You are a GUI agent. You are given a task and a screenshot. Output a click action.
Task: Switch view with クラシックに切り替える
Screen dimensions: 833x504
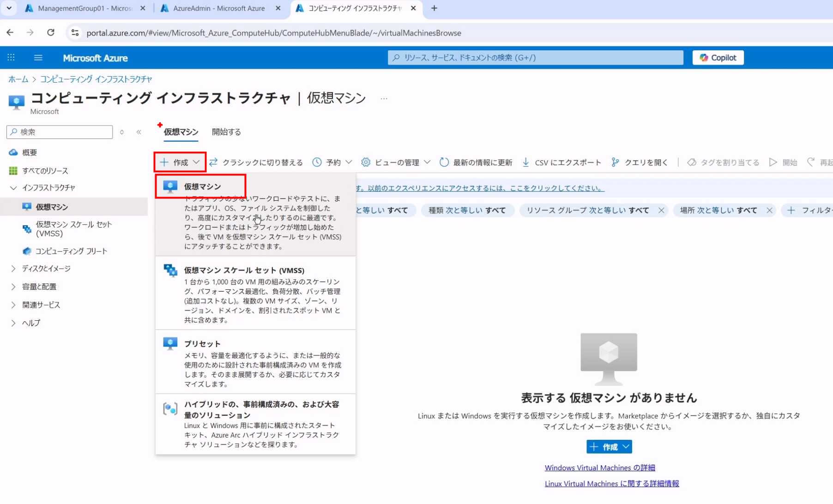click(256, 162)
